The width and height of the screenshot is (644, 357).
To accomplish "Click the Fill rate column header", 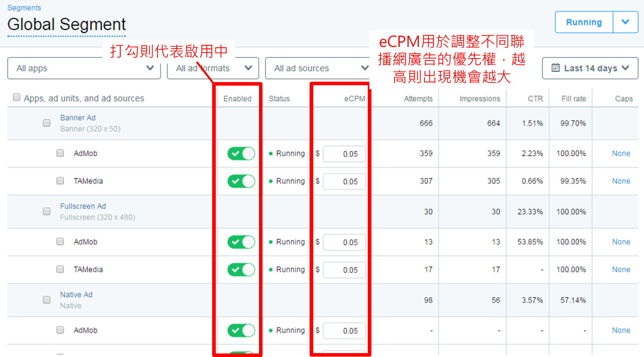I will point(574,99).
